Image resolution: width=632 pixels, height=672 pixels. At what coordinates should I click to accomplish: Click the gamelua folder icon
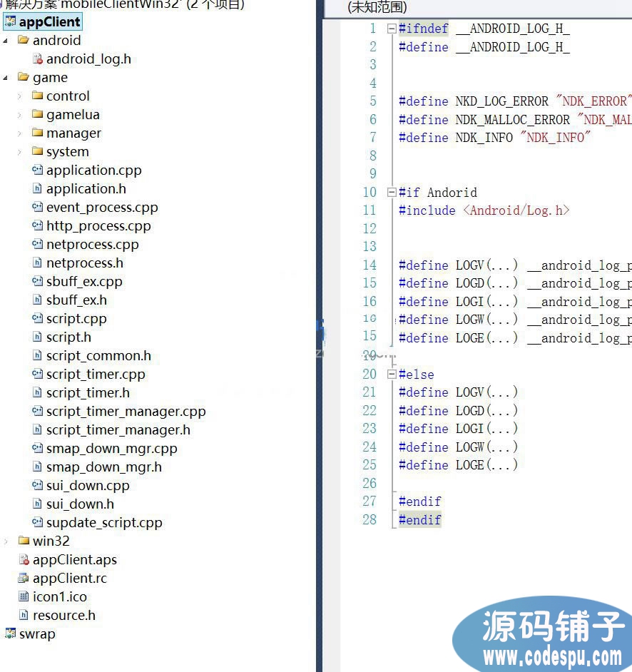pos(37,114)
